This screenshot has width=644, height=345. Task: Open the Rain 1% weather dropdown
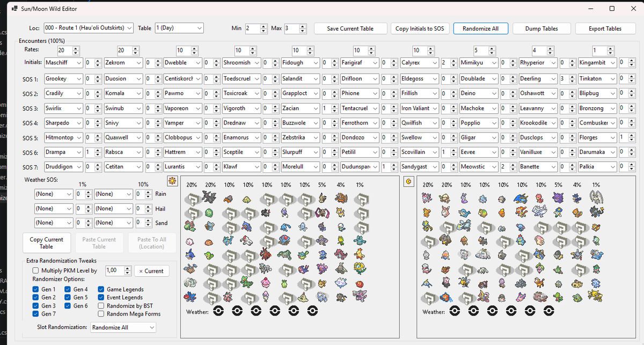tap(54, 194)
